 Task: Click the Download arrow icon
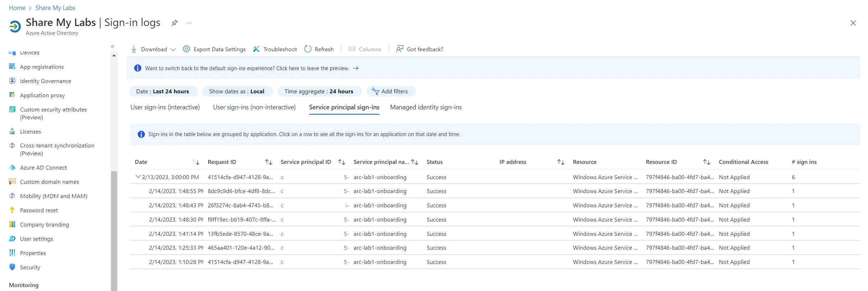(134, 49)
